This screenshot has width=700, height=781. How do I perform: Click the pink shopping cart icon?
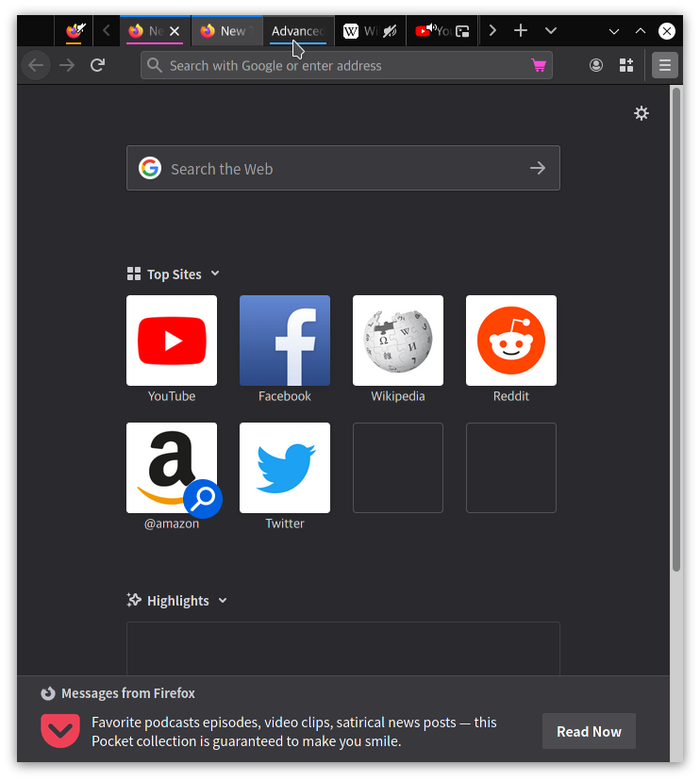pos(538,65)
